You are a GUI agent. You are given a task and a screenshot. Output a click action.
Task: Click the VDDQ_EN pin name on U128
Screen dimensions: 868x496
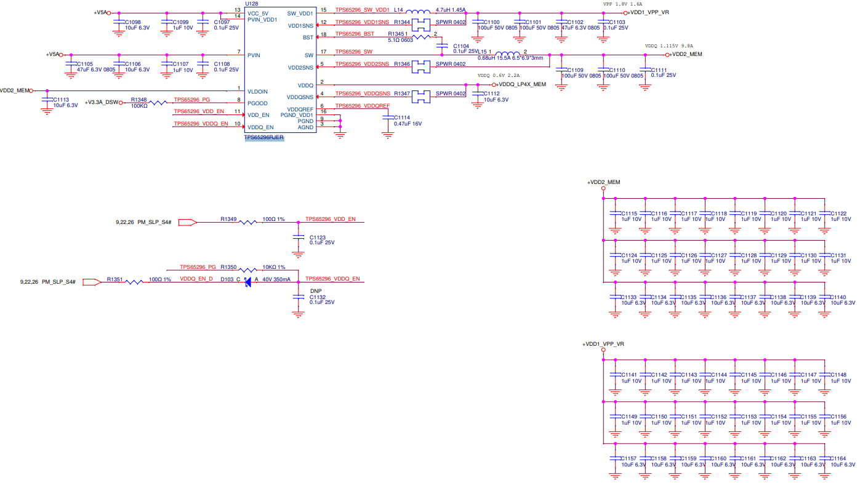pyautogui.click(x=260, y=127)
